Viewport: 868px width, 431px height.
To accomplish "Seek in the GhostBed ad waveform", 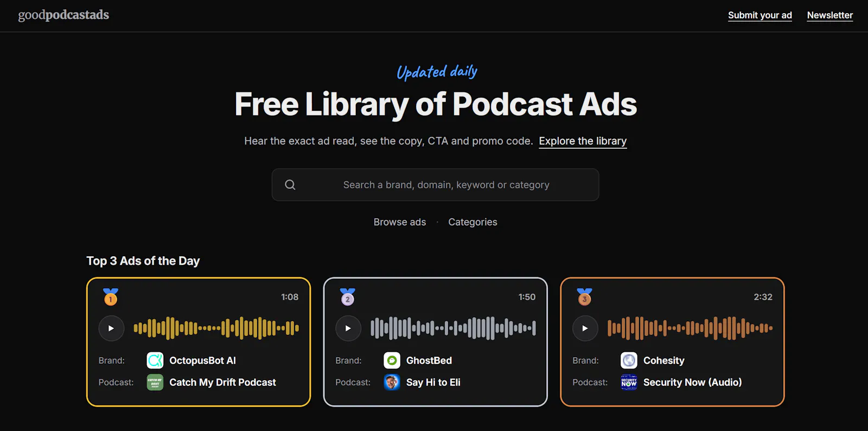I will click(x=453, y=328).
